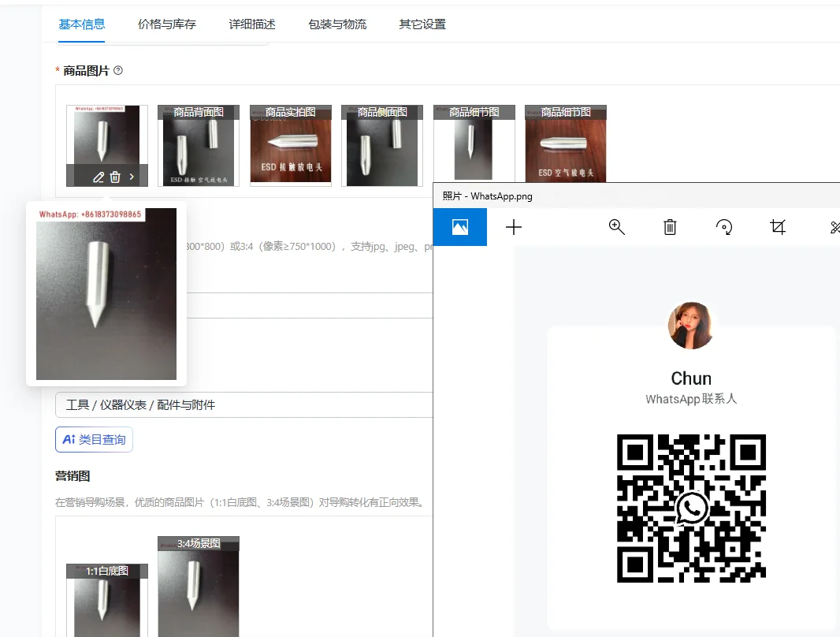Click the zoom magnifier icon in Photos toolbar
Screen dimensions: 840x637
click(x=617, y=227)
